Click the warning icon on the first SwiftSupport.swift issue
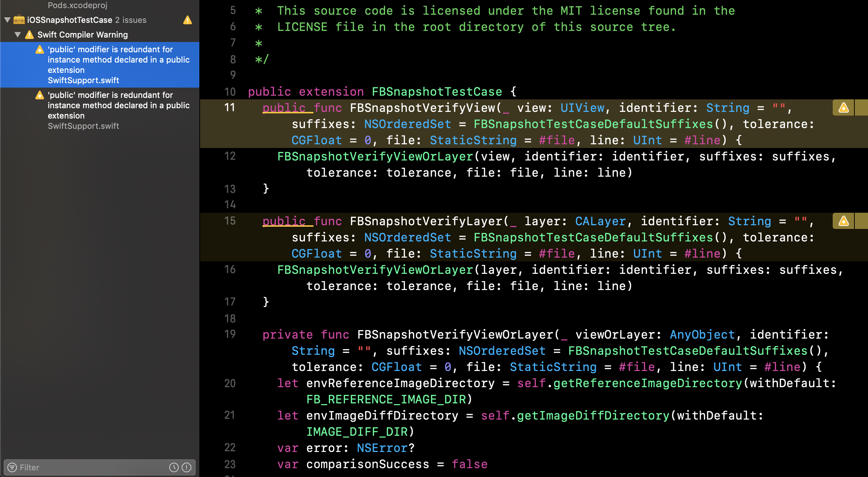Viewport: 868px width, 477px height. coord(40,49)
